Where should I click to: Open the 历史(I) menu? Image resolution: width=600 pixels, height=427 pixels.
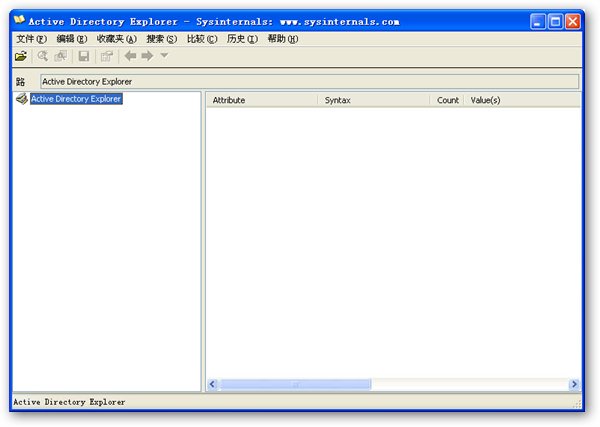(242, 39)
